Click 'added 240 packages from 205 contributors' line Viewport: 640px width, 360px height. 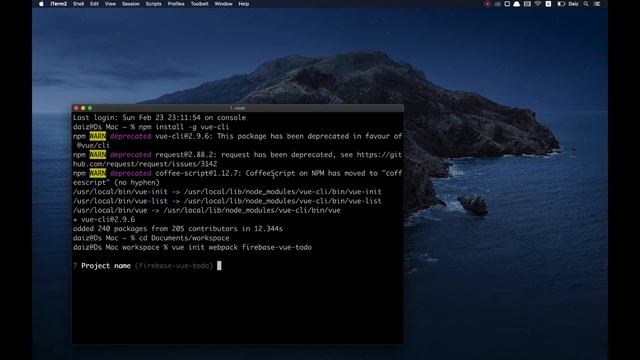pos(178,229)
